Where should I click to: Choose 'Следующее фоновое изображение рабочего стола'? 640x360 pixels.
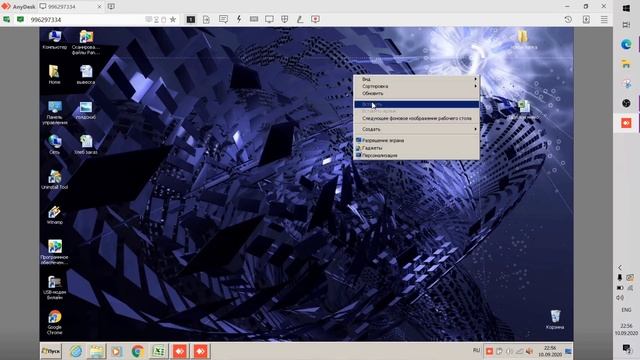pyautogui.click(x=416, y=118)
